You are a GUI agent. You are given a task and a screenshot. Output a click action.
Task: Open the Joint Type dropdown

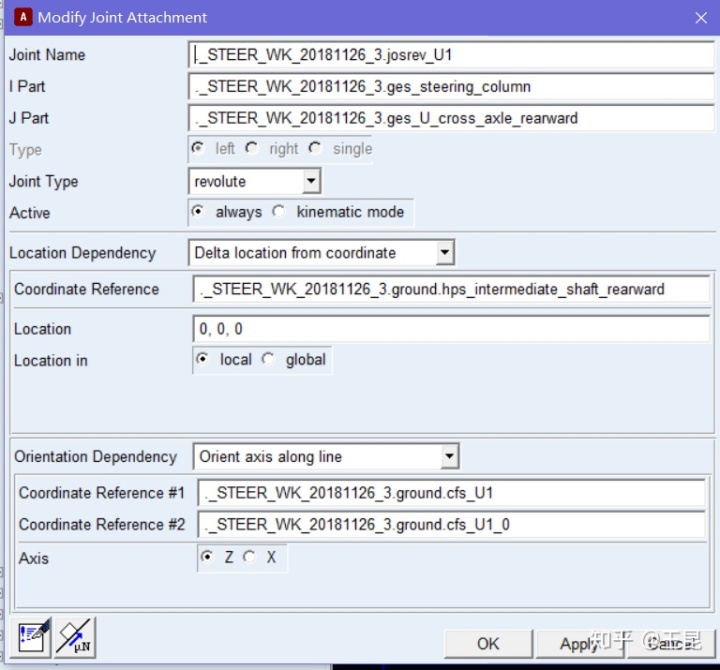click(311, 181)
